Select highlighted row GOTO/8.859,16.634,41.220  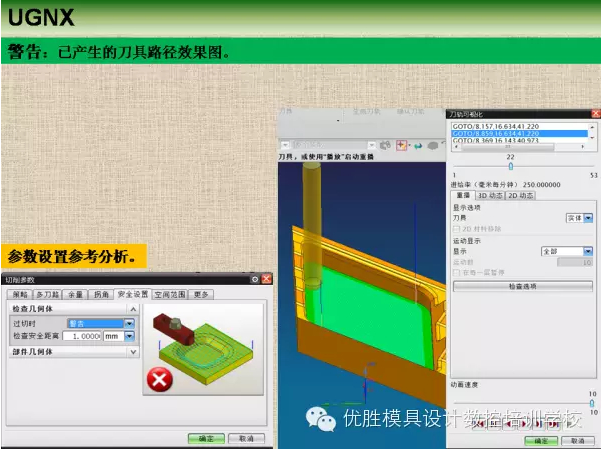pos(519,133)
